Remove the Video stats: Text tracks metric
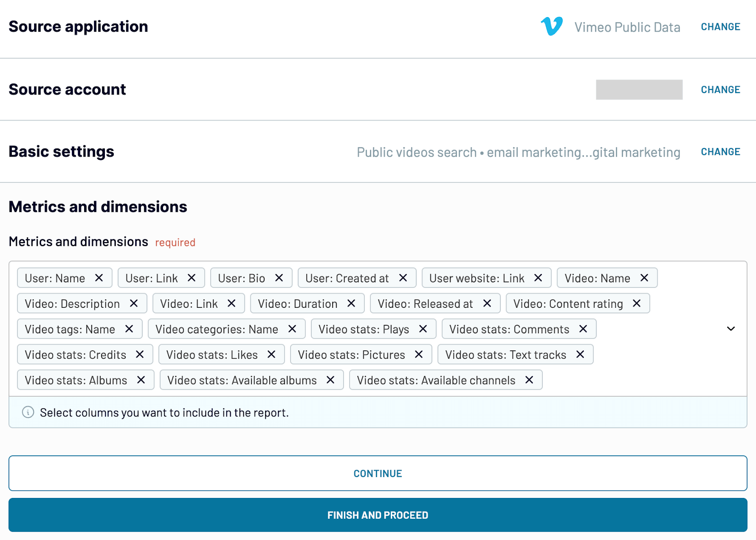 click(580, 354)
